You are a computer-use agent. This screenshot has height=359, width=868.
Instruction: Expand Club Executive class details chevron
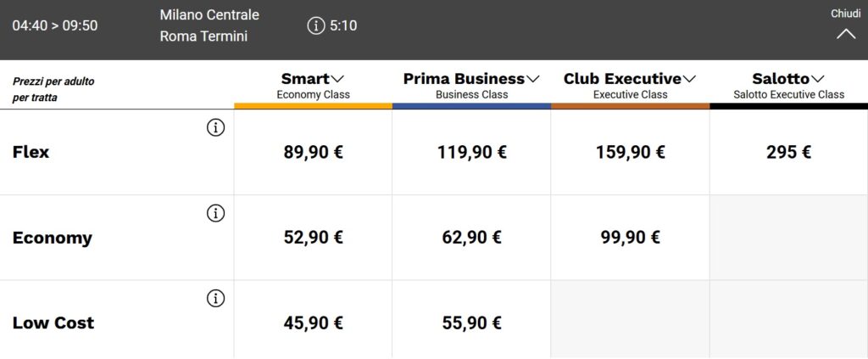pos(689,79)
